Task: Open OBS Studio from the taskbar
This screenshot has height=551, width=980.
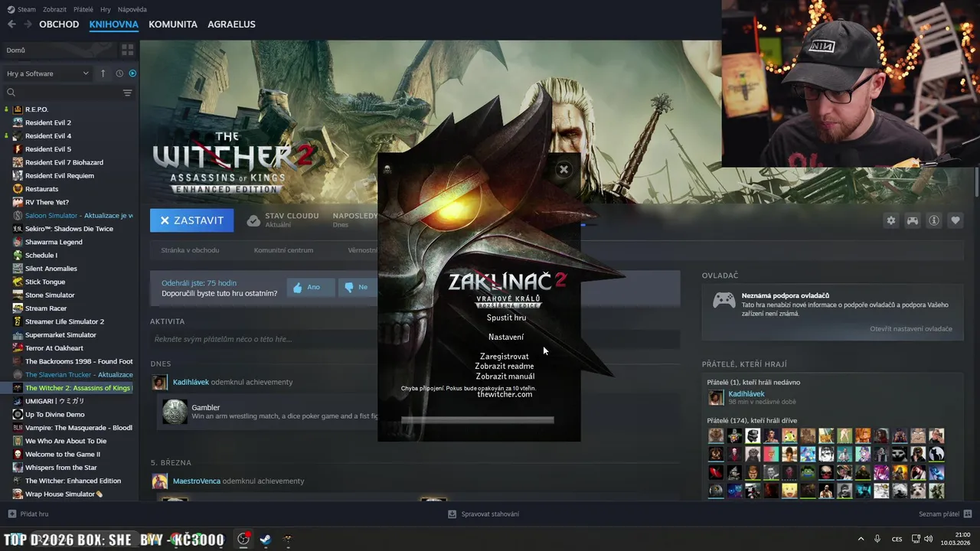Action: 243,540
